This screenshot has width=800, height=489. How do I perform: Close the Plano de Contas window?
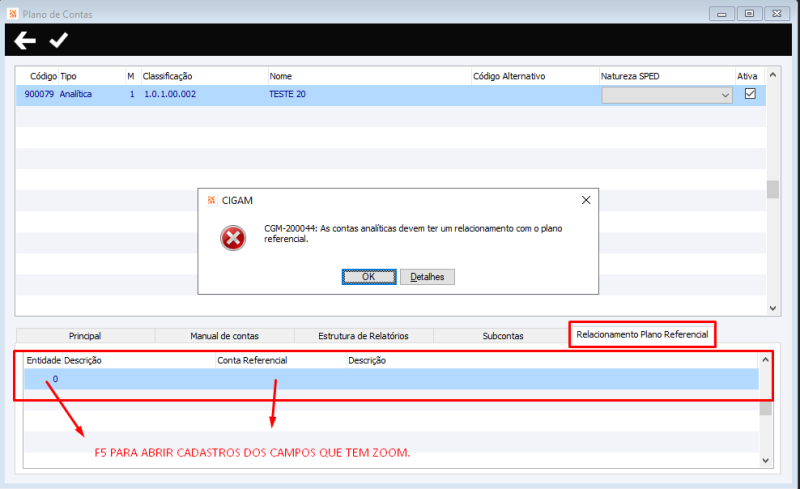pyautogui.click(x=777, y=14)
